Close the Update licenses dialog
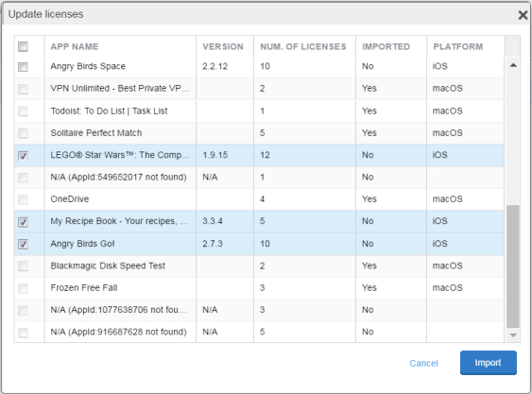The width and height of the screenshot is (532, 394). [x=523, y=15]
